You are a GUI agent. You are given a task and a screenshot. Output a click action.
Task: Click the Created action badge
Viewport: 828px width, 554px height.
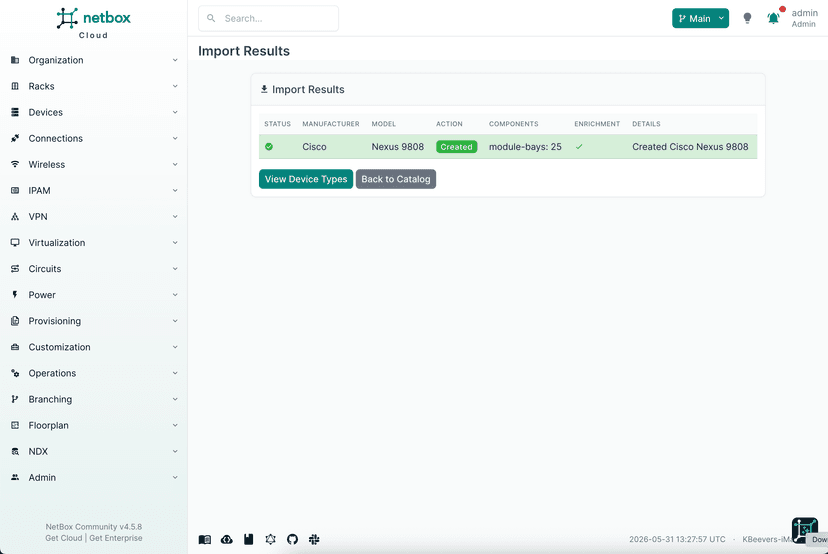456,147
